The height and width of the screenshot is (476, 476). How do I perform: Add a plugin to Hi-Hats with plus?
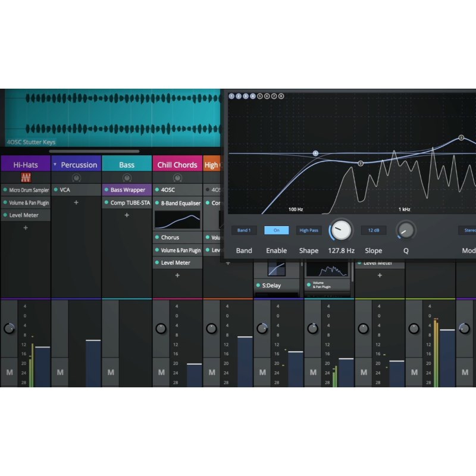26,228
